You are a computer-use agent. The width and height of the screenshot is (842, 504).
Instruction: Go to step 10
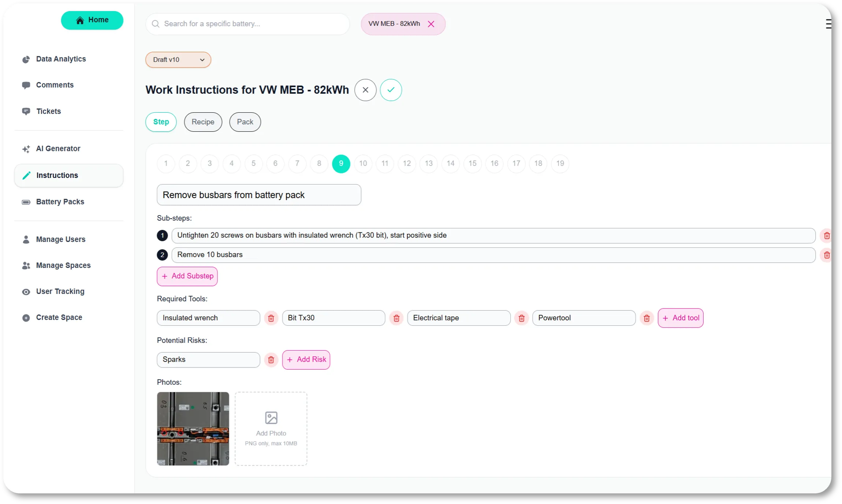click(363, 164)
